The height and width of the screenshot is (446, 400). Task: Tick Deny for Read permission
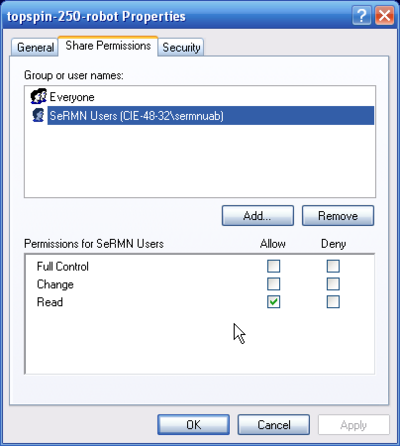pyautogui.click(x=333, y=302)
